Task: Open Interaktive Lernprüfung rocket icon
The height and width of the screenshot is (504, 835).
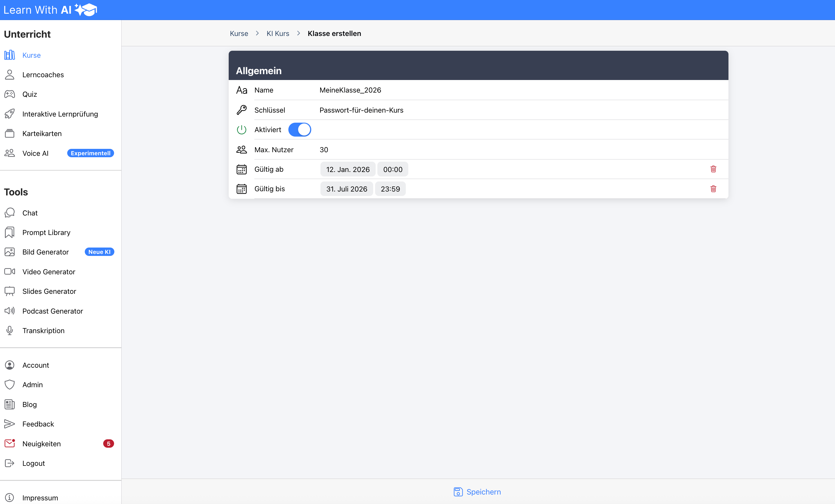Action: point(9,114)
